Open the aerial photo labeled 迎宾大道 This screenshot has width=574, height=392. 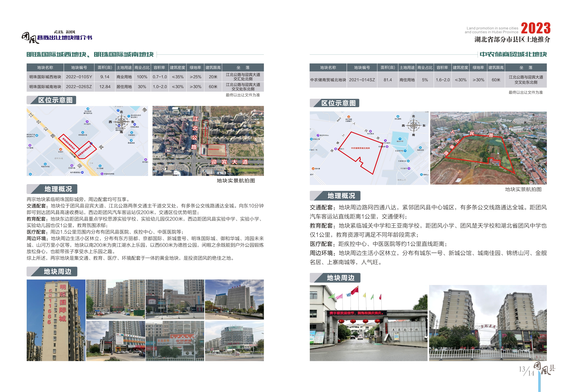208,141
